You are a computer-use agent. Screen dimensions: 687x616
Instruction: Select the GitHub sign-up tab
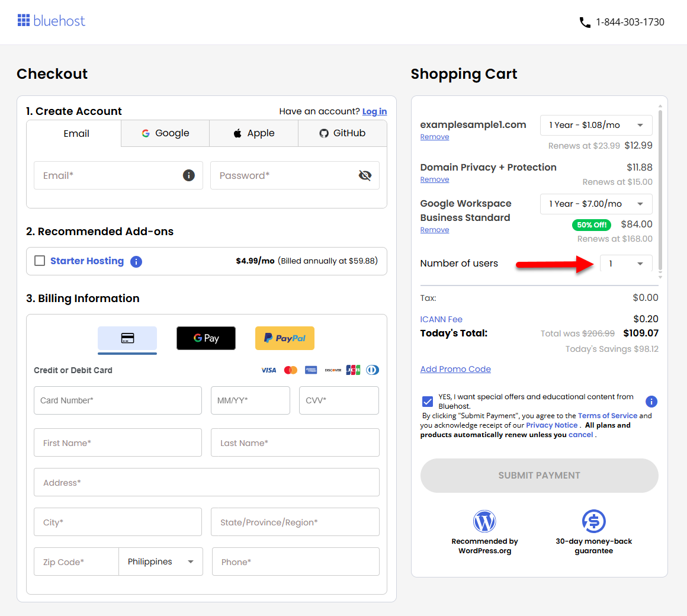342,133
